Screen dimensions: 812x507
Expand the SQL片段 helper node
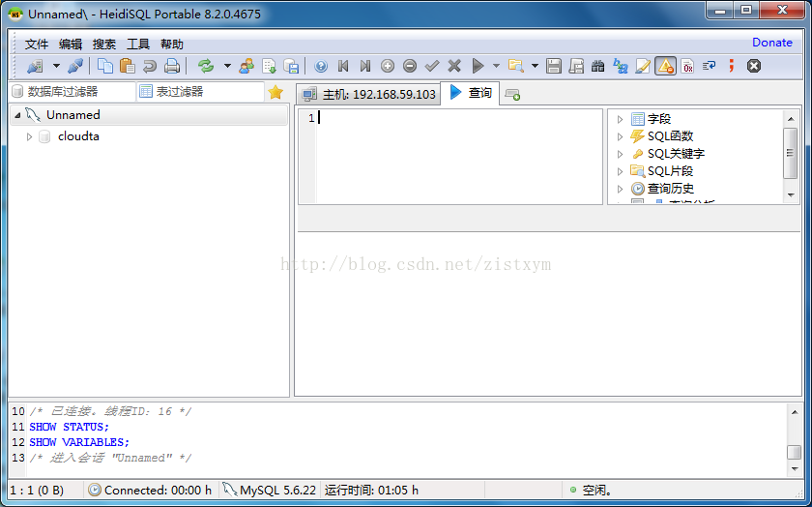tap(620, 171)
